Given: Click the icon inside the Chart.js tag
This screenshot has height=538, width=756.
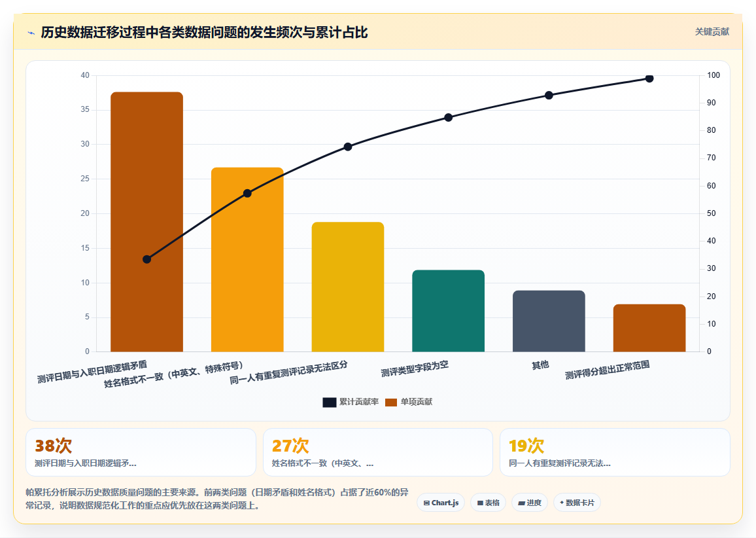Looking at the screenshot, I should (426, 503).
